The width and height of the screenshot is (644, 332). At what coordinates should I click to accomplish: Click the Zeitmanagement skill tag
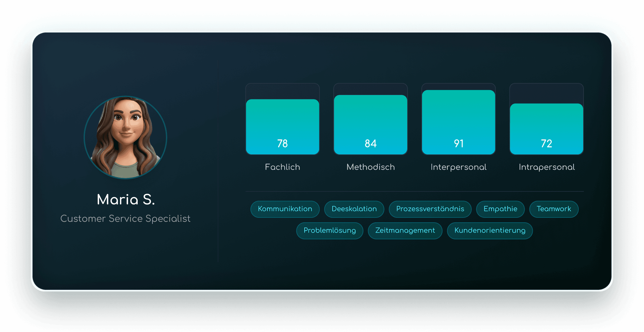pyautogui.click(x=405, y=231)
